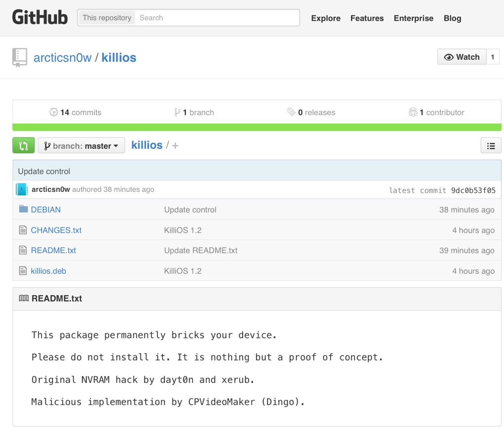
Task: Open the Update control commit message
Action: tap(44, 172)
